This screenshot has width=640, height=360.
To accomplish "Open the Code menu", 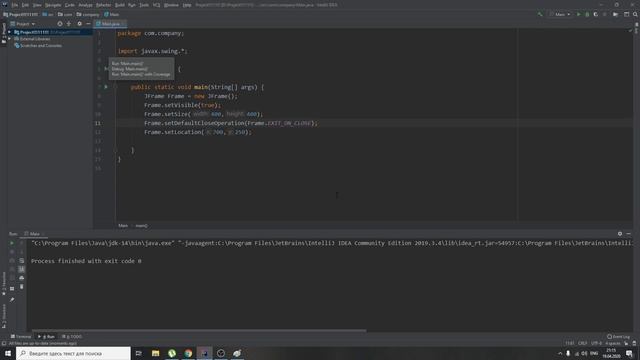I will click(x=70, y=5).
